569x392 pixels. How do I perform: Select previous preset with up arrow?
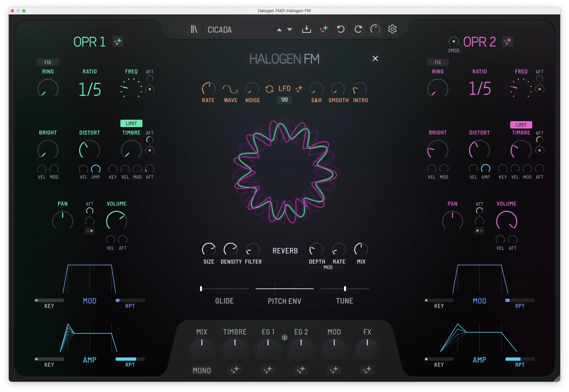279,30
